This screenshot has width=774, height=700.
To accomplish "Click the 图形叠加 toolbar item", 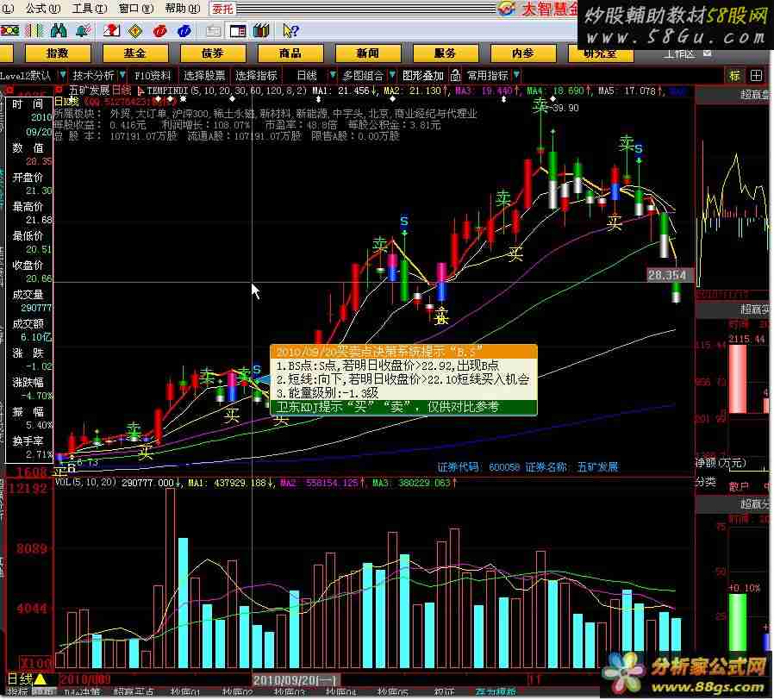I will click(x=423, y=76).
